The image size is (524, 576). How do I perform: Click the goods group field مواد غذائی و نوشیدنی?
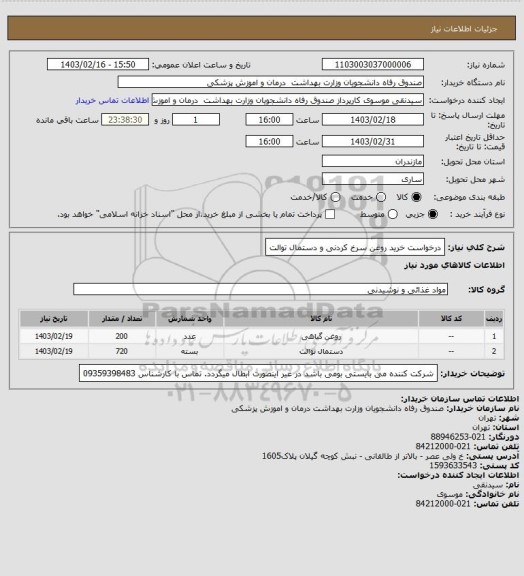click(x=260, y=289)
